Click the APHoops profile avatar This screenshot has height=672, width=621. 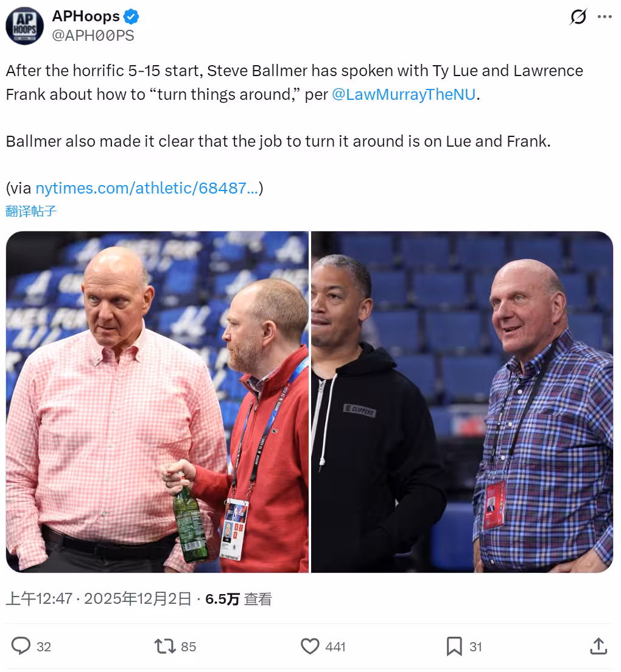click(x=24, y=26)
